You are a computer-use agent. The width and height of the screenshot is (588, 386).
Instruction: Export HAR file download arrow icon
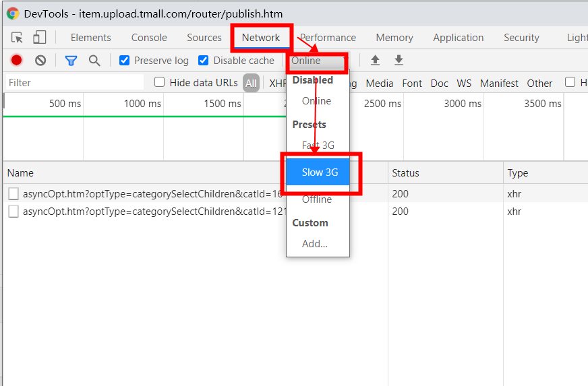399,60
